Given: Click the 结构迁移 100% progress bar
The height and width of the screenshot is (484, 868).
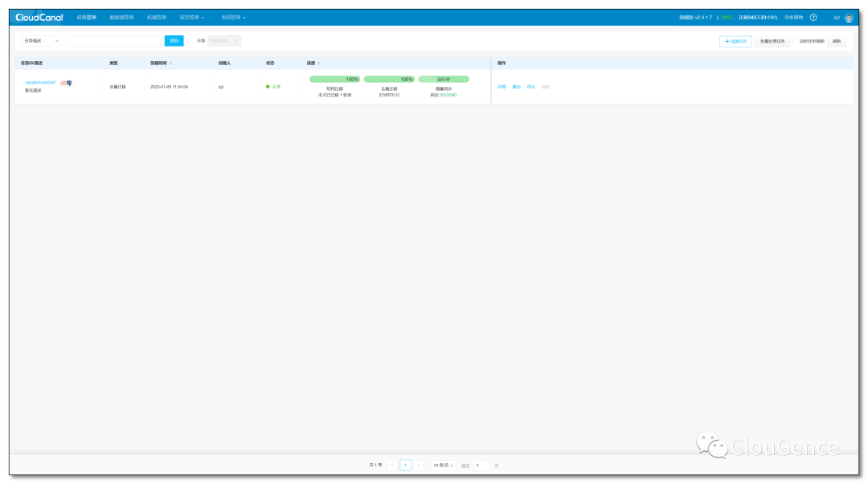Looking at the screenshot, I should click(335, 79).
